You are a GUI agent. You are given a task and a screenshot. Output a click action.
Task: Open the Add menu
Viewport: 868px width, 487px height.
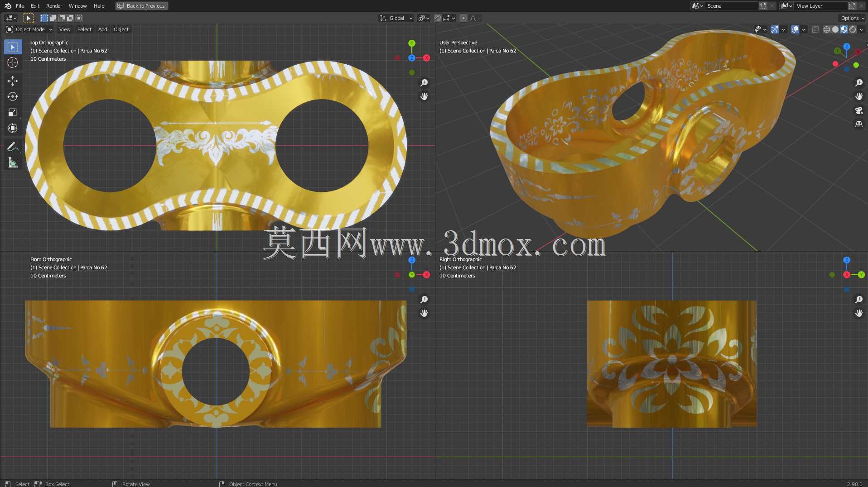[x=103, y=29]
